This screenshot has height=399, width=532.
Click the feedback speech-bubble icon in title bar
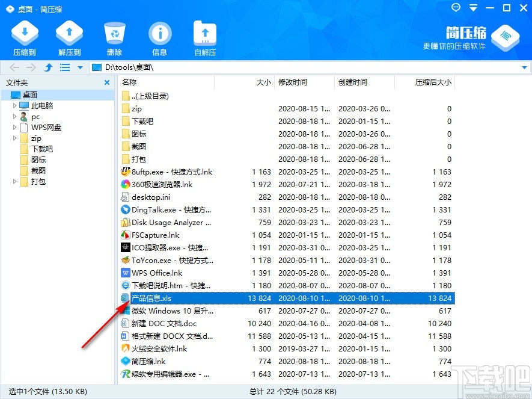coord(455,8)
